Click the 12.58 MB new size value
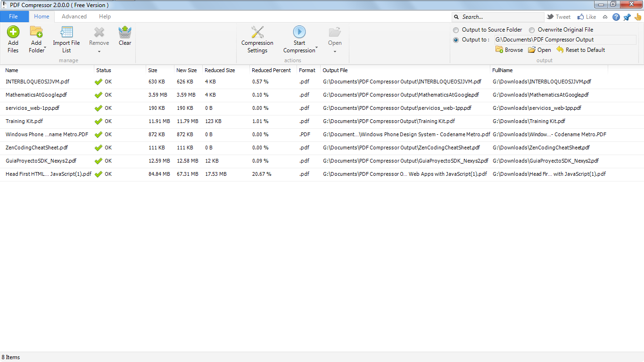 (188, 161)
